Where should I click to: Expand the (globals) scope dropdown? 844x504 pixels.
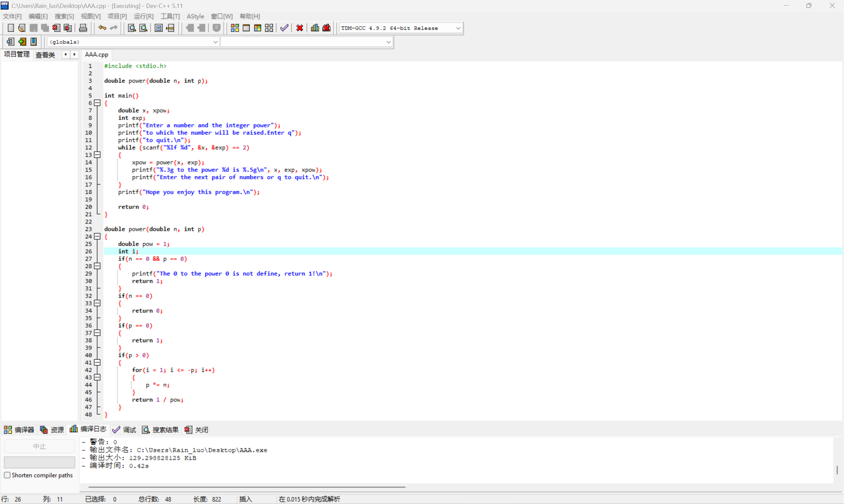[x=215, y=42]
